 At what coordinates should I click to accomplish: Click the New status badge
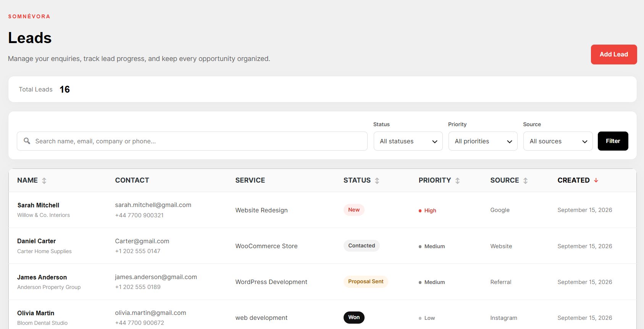point(354,210)
